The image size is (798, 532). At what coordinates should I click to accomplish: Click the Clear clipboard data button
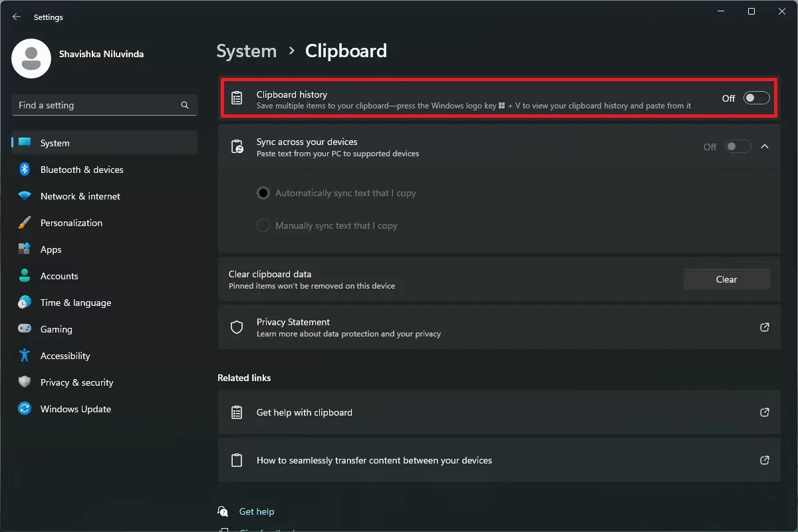click(726, 279)
